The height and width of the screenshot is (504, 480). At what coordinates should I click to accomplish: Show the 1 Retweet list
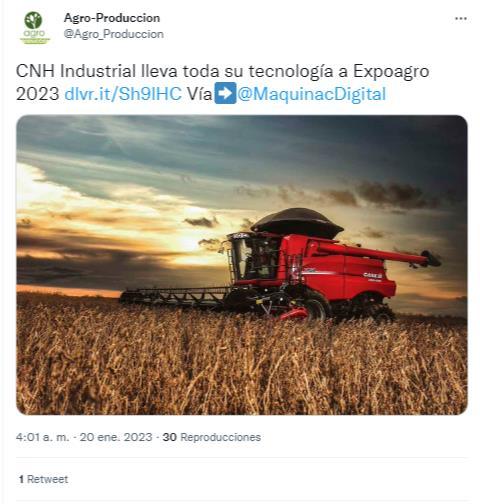click(x=43, y=479)
